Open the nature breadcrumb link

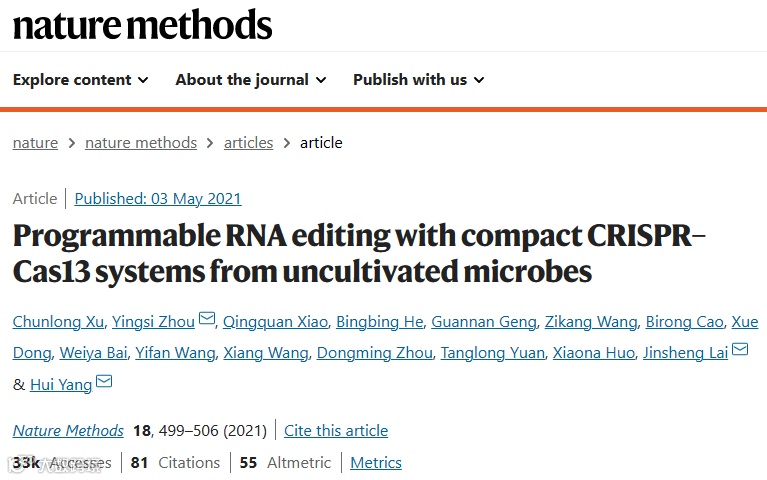pyautogui.click(x=35, y=143)
